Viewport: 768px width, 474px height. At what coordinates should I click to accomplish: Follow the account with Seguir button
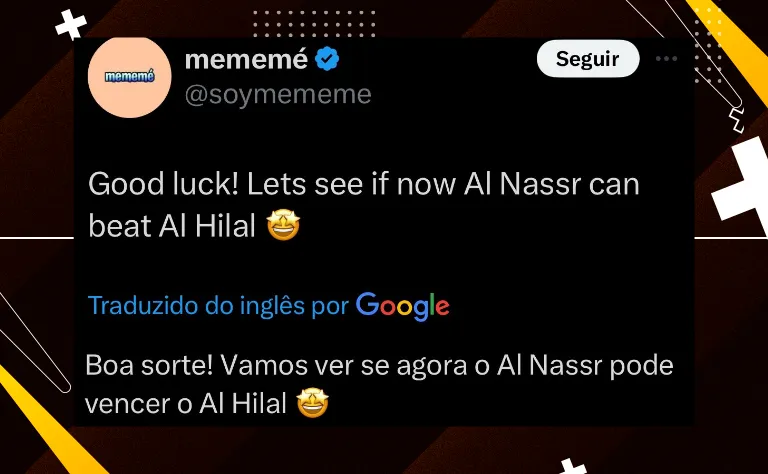pos(588,59)
